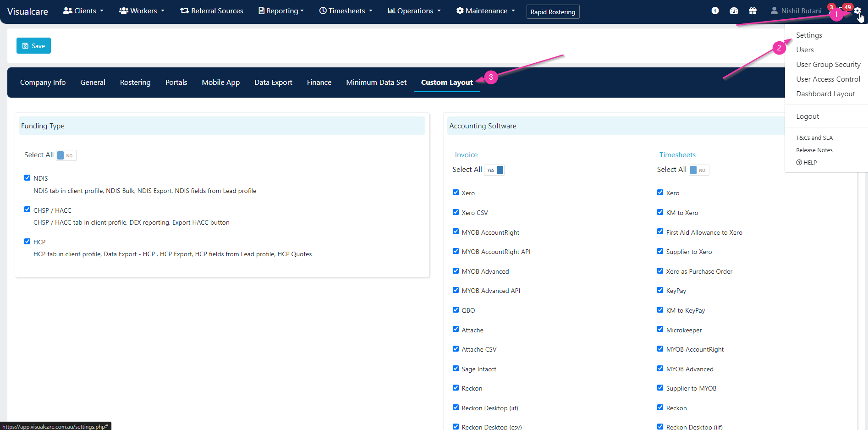
Task: Open User Group Security menu entry
Action: pyautogui.click(x=828, y=65)
